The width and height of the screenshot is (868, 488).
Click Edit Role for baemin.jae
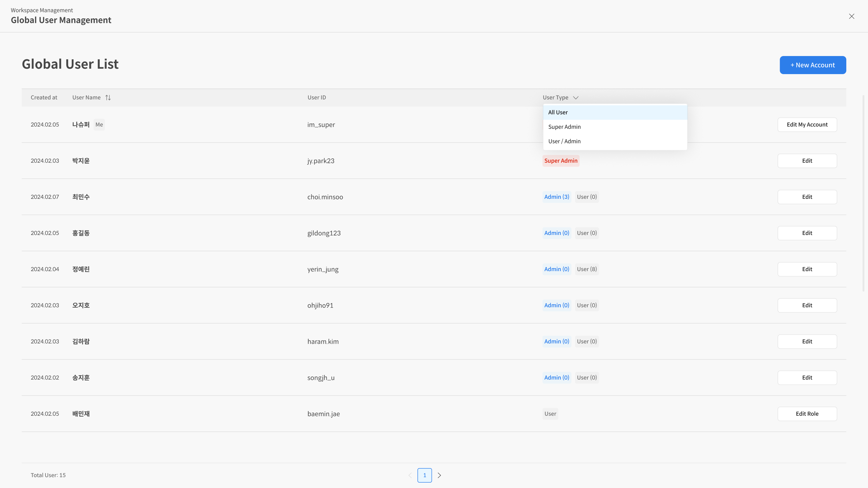pyautogui.click(x=807, y=414)
